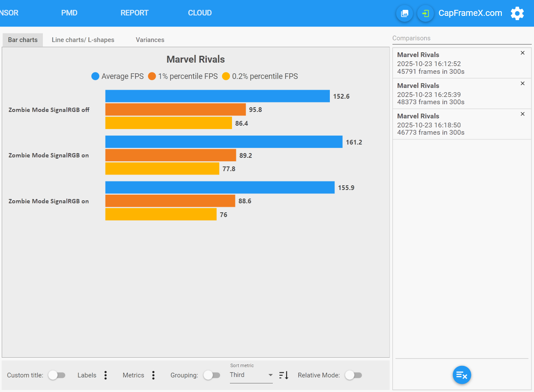Click the "Labels" text in bottom toolbar
This screenshot has height=392, width=534.
coord(87,375)
